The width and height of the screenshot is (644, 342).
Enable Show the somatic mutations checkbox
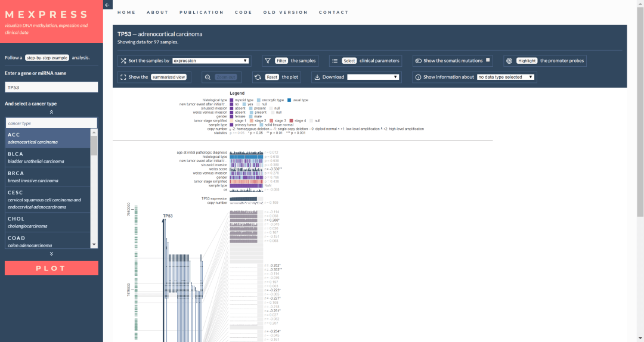[488, 60]
